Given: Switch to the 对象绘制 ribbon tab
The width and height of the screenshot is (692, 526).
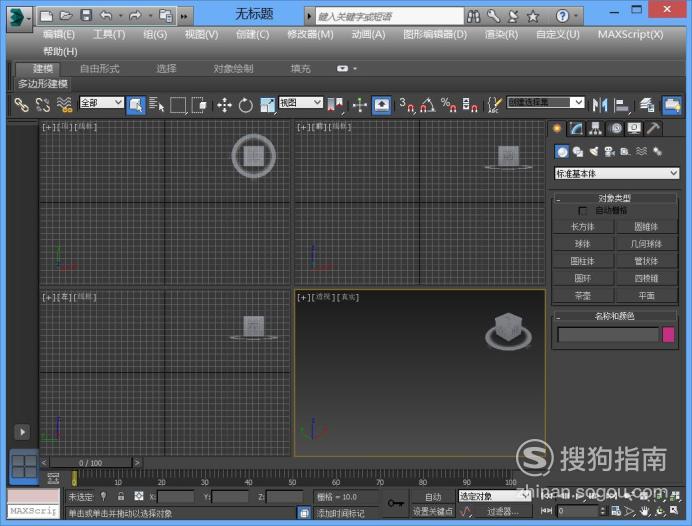Looking at the screenshot, I should click(x=233, y=68).
